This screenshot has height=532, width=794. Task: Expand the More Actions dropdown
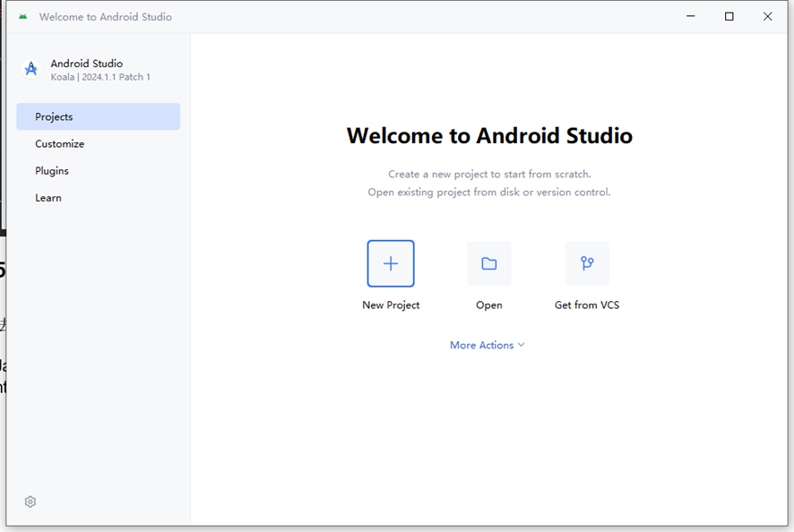(488, 345)
